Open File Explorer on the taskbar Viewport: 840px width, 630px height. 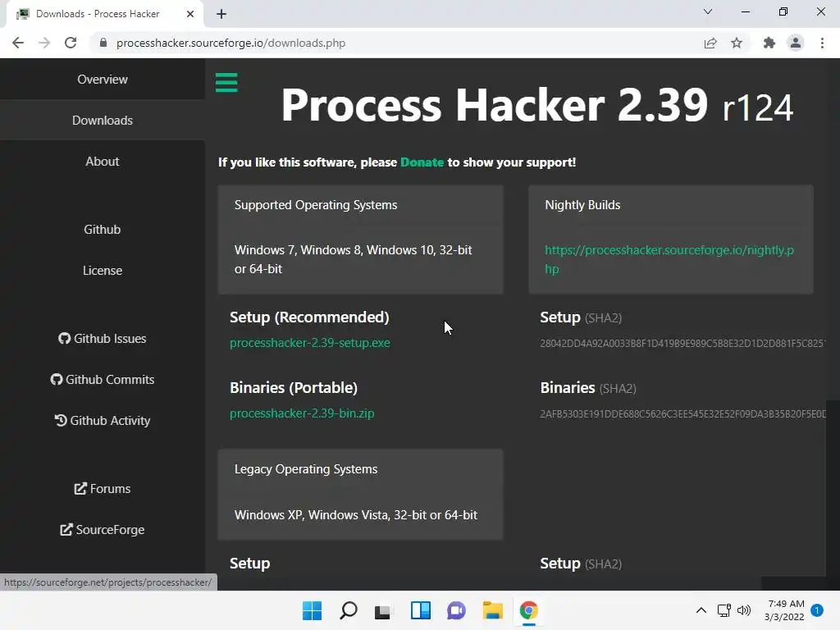point(493,610)
